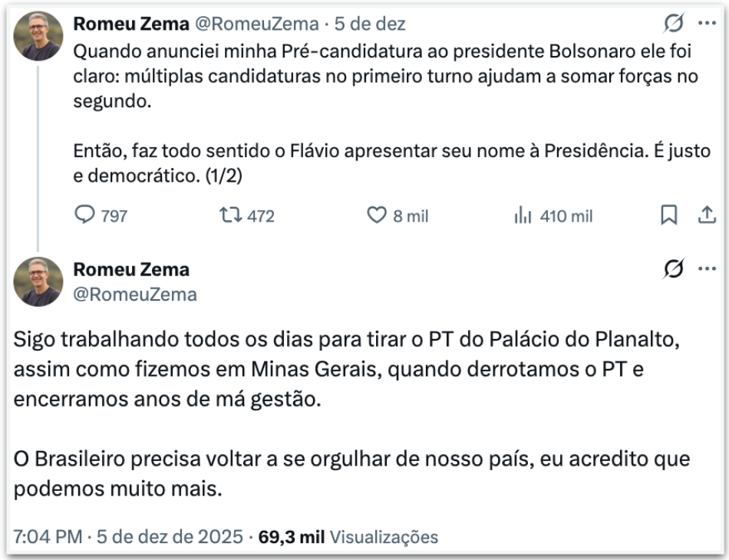The height and width of the screenshot is (560, 729).
Task: Click Romeu Zema name in second tweet
Action: 130,270
